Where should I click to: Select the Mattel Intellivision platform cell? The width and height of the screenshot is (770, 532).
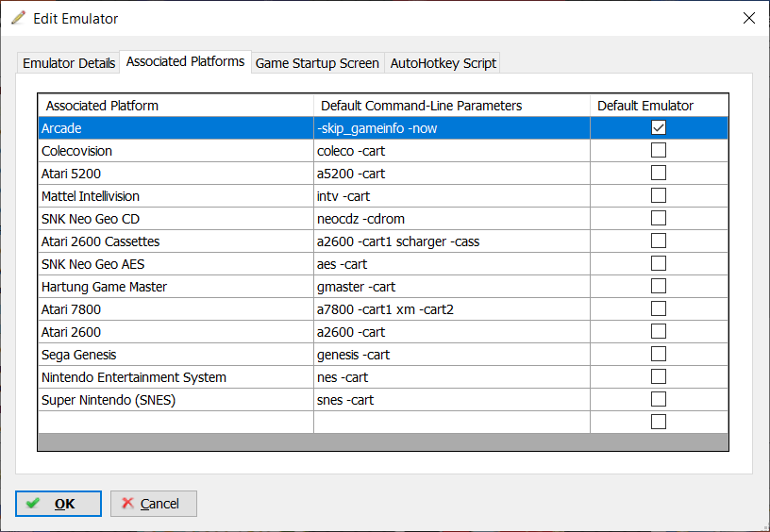(176, 196)
